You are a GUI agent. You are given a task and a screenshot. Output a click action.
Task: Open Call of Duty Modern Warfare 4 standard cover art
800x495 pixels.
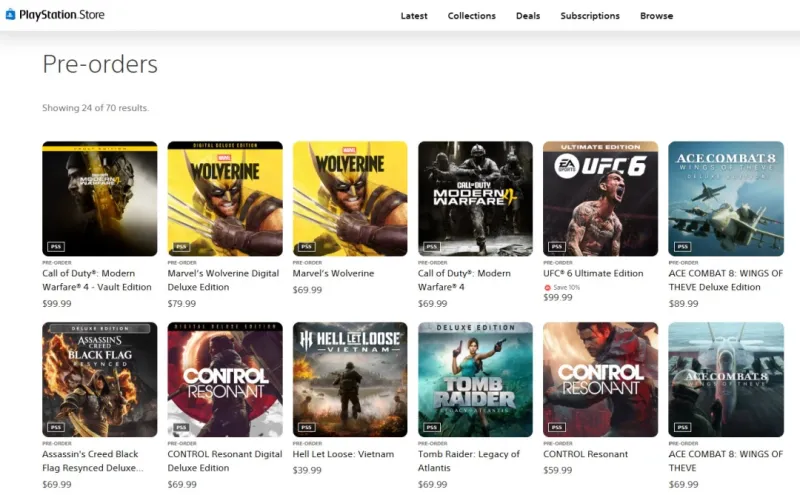click(x=476, y=199)
